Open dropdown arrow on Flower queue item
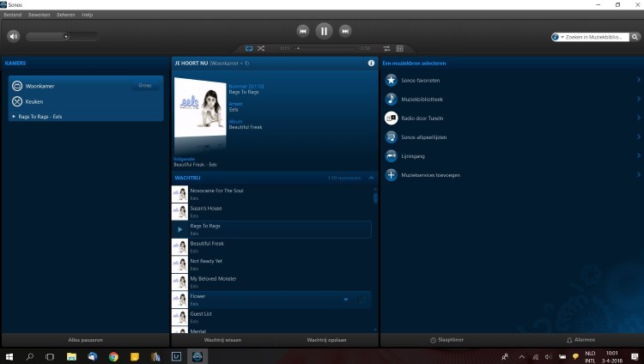 point(346,300)
